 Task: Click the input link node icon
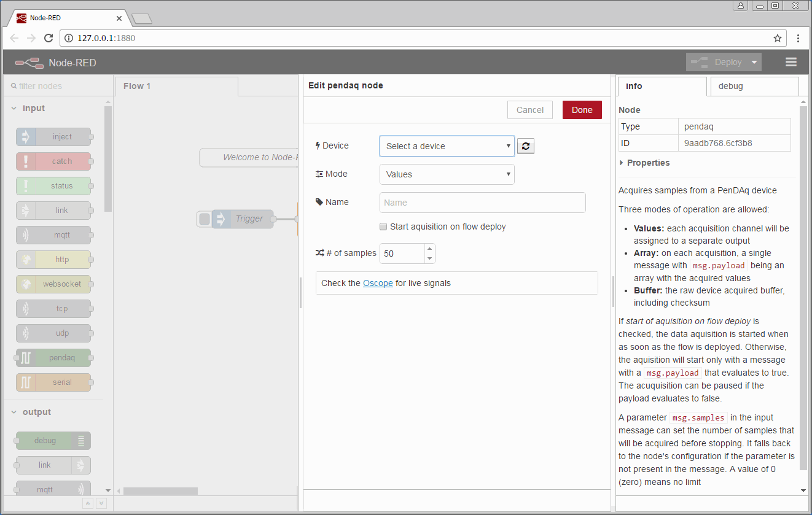click(26, 211)
